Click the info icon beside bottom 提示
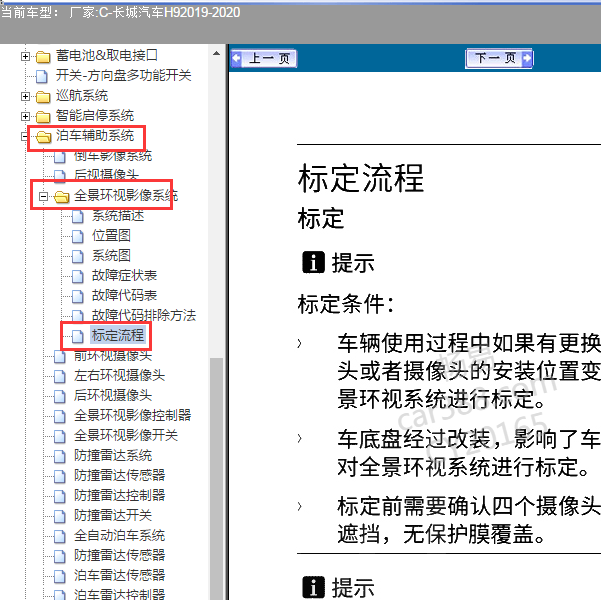601x600 pixels. [313, 587]
